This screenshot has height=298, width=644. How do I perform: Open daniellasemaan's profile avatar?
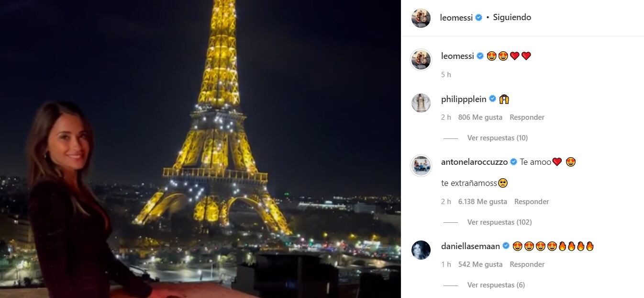pos(421,250)
